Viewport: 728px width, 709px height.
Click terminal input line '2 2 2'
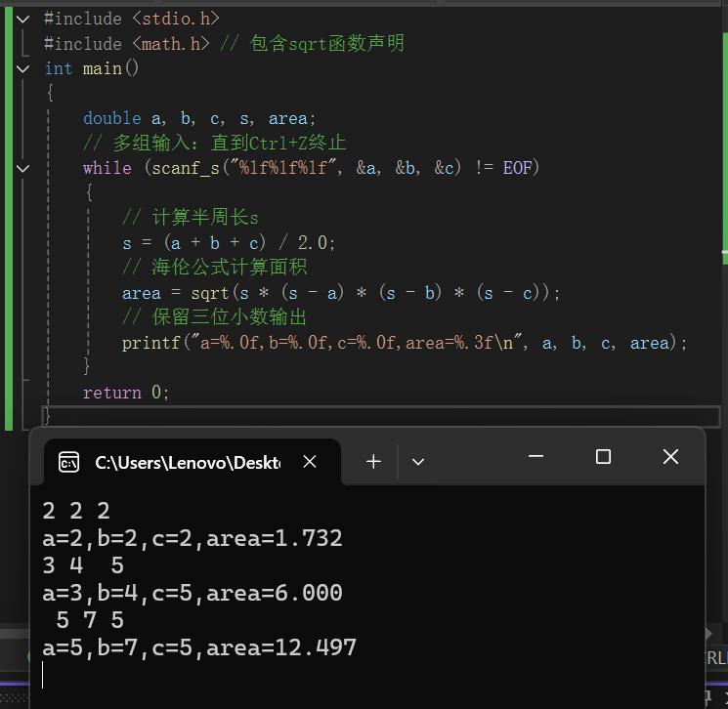pyautogui.click(x=76, y=512)
